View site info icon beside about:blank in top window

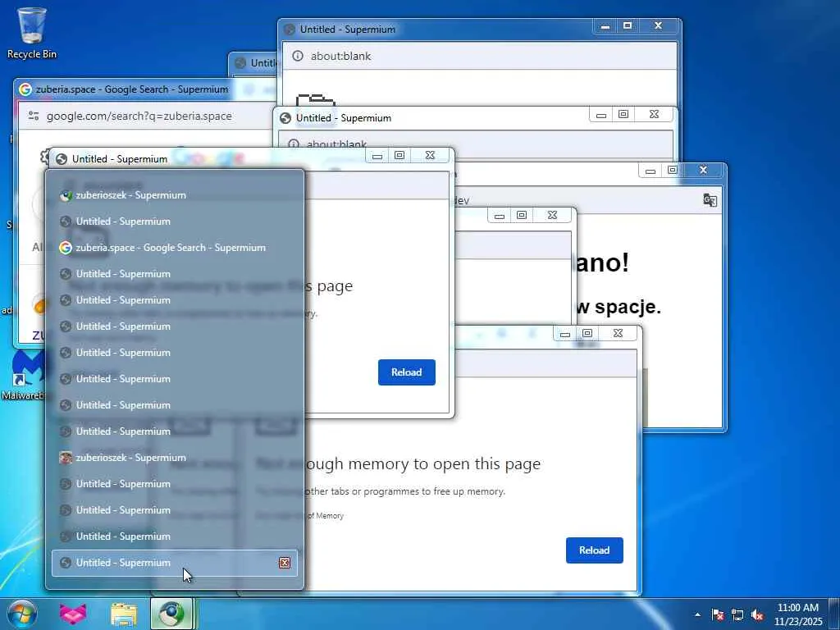(x=298, y=56)
